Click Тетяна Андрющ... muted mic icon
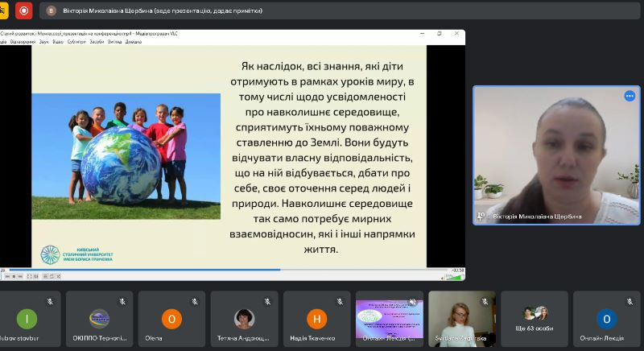Image resolution: width=644 pixels, height=351 pixels. [267, 302]
